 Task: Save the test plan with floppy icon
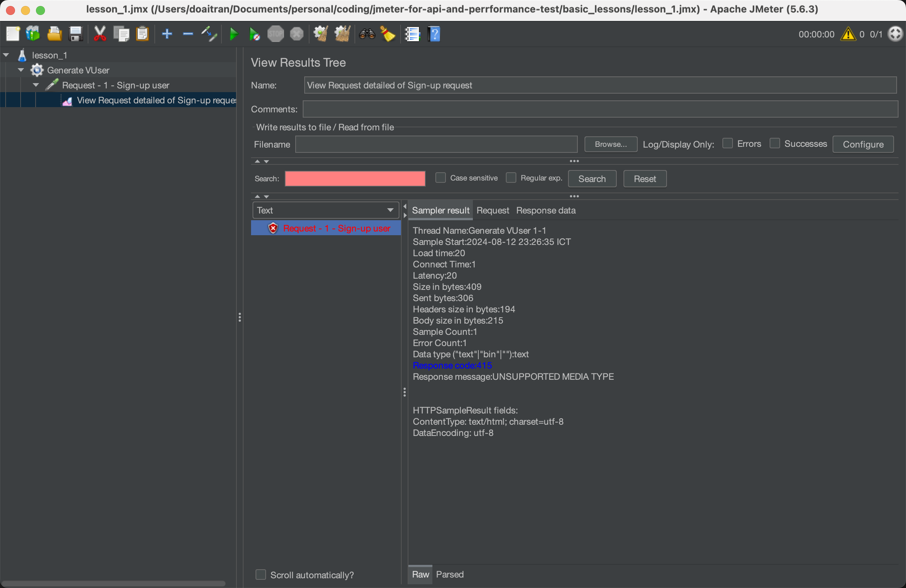pos(76,34)
